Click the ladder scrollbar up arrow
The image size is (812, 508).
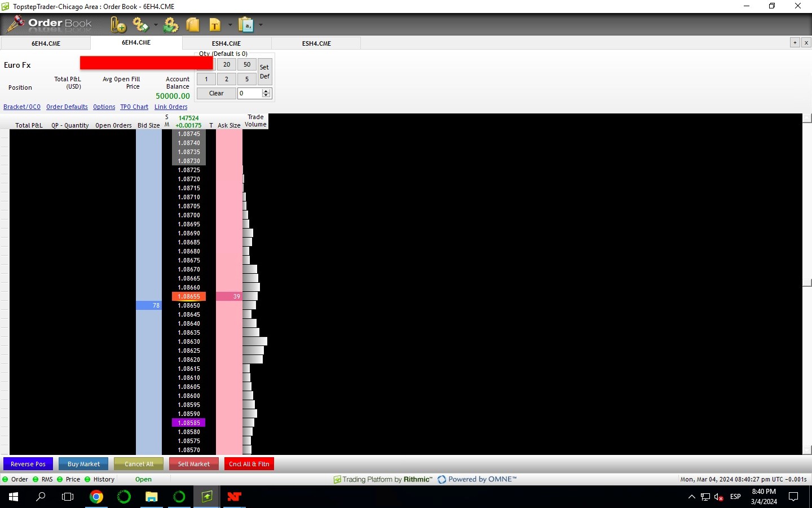click(807, 118)
